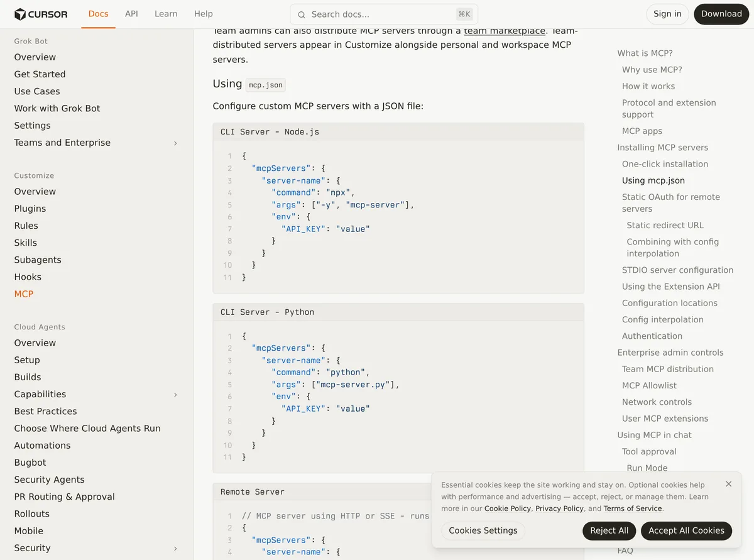Jump to Static redirect URL

click(665, 225)
